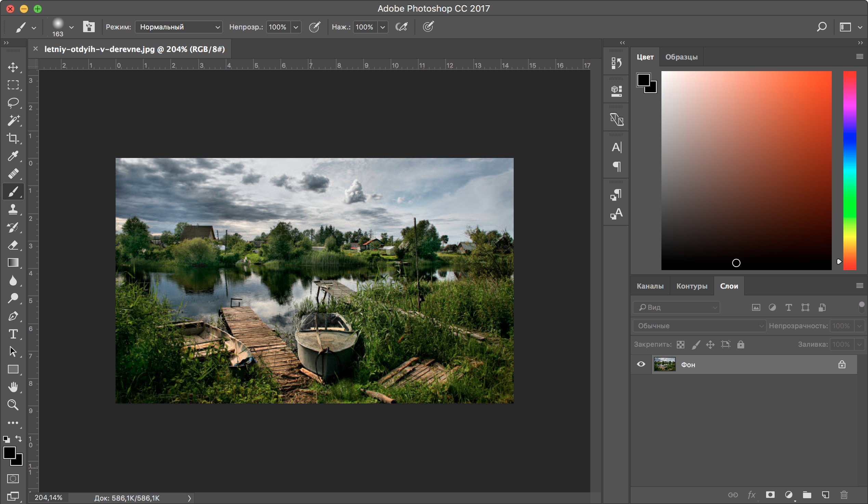Open the Character panel icon
This screenshot has height=504, width=868.
click(x=617, y=147)
